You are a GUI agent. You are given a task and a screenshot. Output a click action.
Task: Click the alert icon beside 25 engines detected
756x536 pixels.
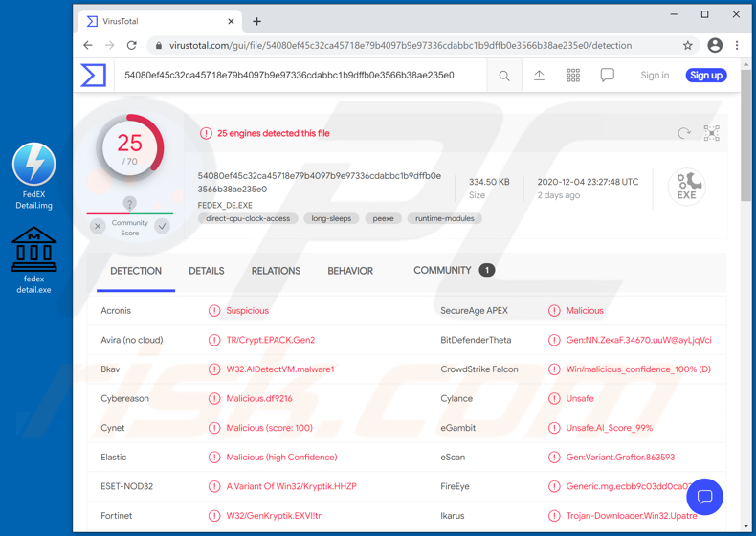206,133
